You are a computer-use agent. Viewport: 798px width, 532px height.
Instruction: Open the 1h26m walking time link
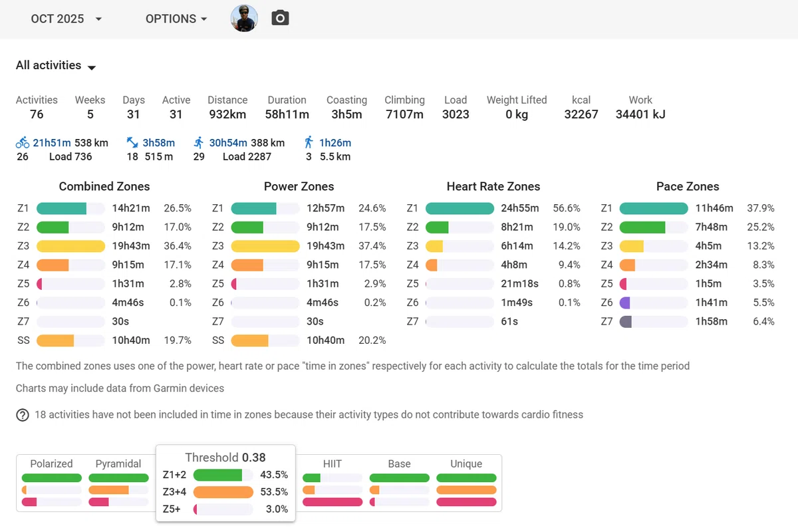tap(335, 142)
